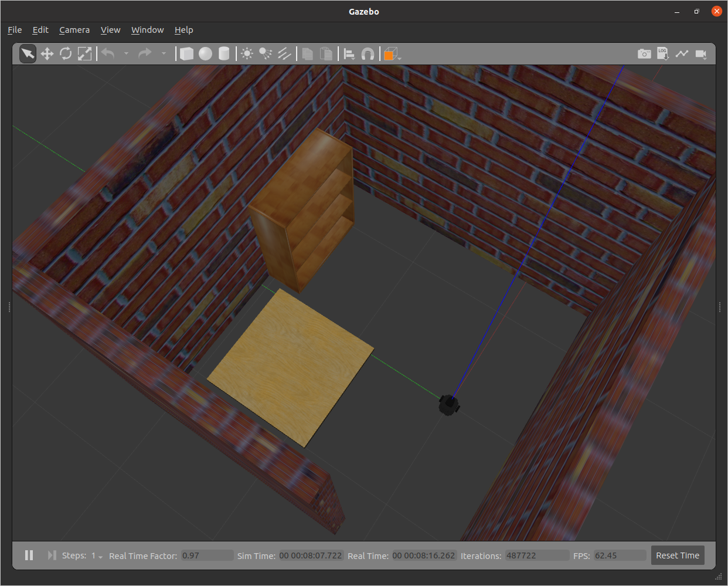
Task: Toggle the Snap magnet tool
Action: click(368, 54)
